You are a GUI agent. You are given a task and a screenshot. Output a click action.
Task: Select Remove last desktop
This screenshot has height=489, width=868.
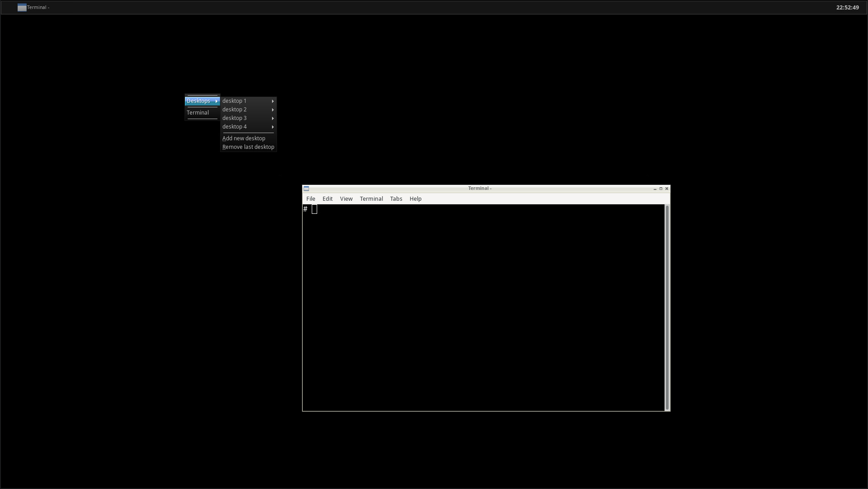pos(248,147)
